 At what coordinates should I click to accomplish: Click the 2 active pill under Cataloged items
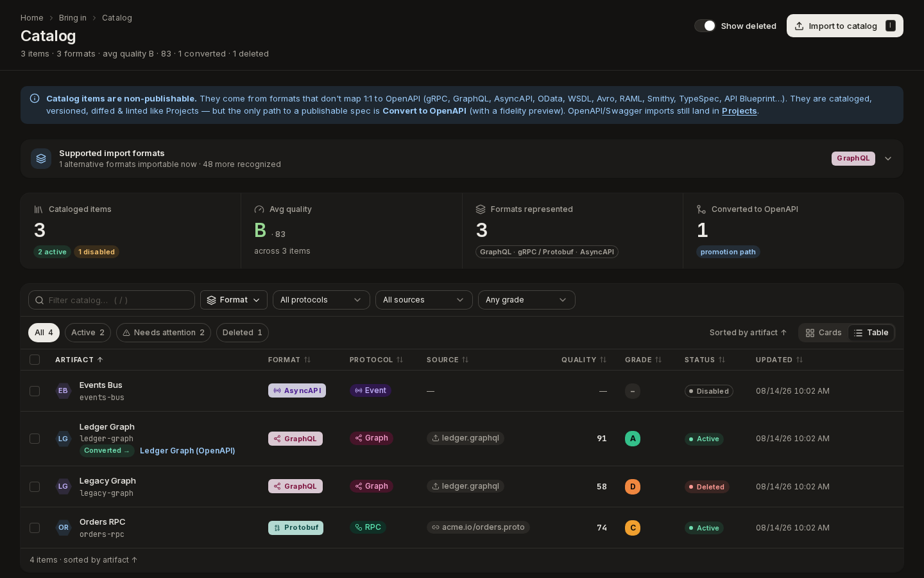52,252
